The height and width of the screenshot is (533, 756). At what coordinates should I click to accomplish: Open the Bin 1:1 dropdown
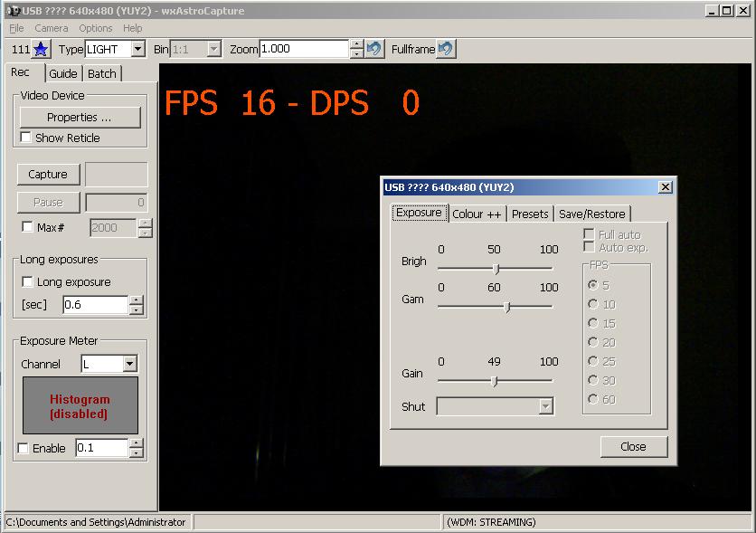(x=213, y=49)
